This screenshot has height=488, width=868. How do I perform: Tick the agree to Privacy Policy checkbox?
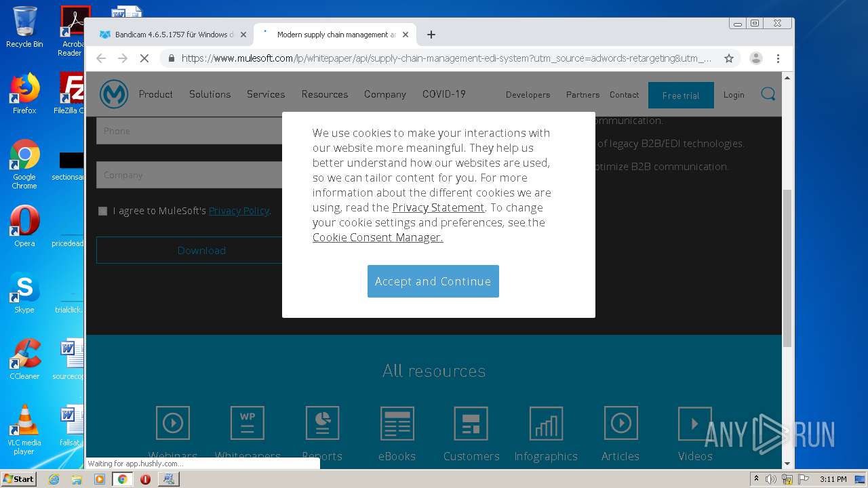[x=102, y=211]
